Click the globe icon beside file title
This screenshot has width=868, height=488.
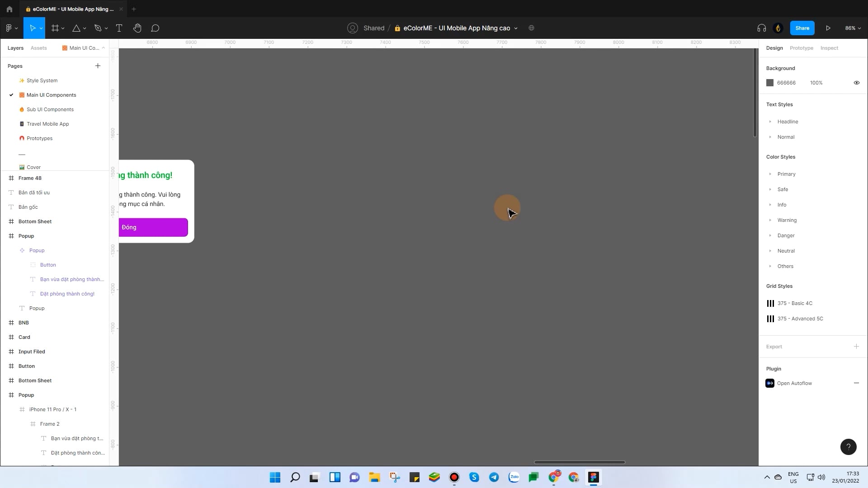click(x=532, y=28)
